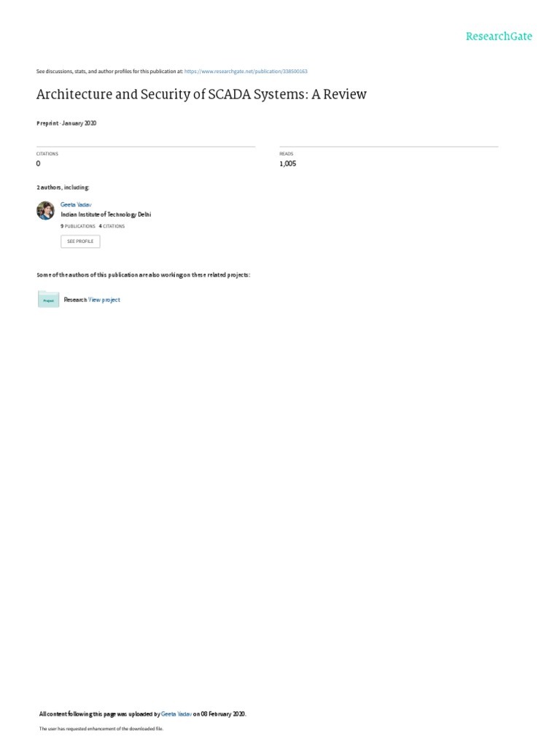The width and height of the screenshot is (560, 747).
Task: Click the ResearchGate logo
Action: click(x=499, y=36)
